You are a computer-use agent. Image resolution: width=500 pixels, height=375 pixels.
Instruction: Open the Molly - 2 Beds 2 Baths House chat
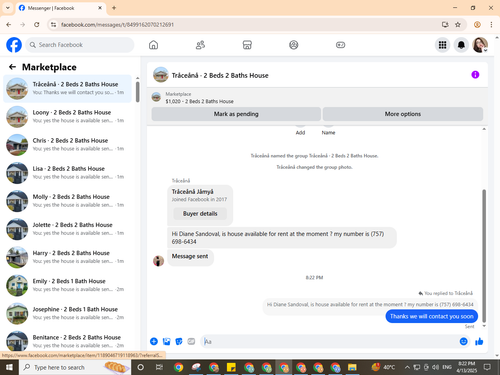point(67,201)
